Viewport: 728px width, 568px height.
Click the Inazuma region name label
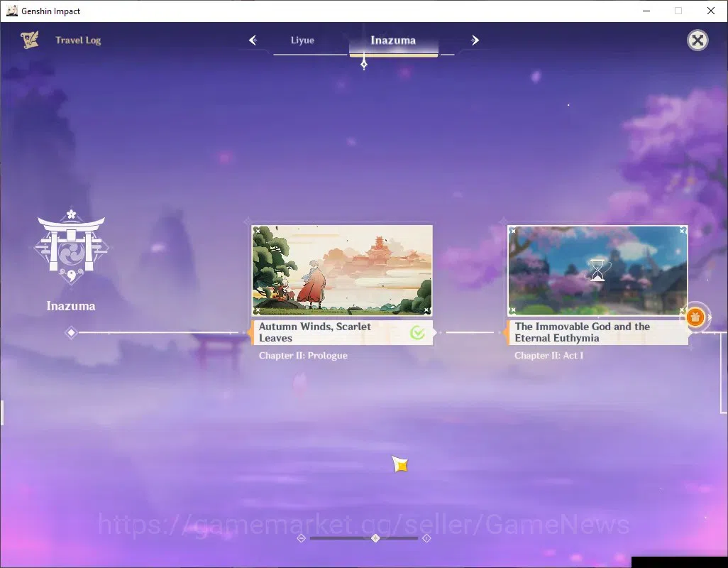(71, 306)
